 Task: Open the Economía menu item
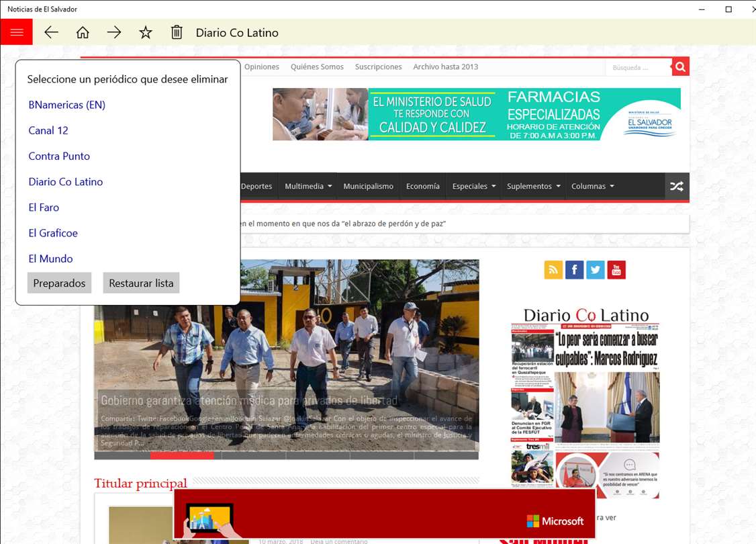tap(423, 186)
